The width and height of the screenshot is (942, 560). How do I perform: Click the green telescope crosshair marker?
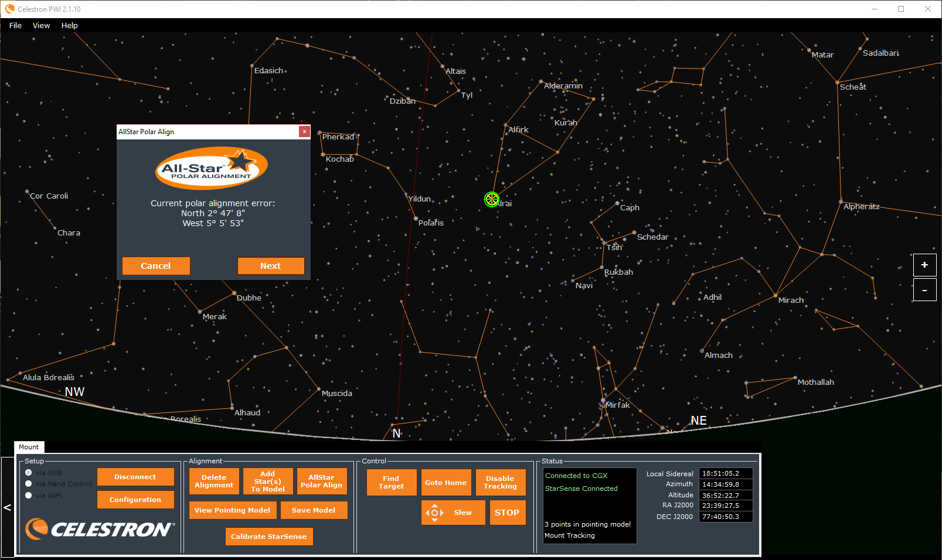point(491,200)
